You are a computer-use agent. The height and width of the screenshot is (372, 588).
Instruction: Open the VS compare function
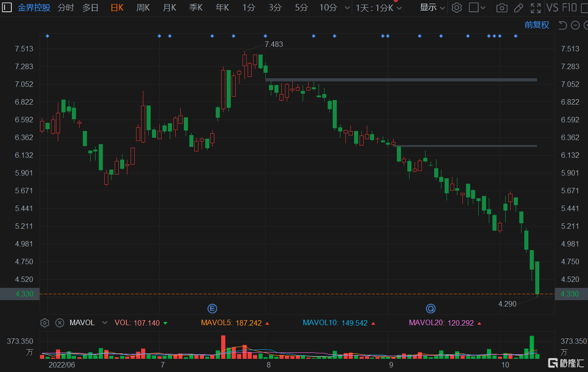tap(552, 8)
